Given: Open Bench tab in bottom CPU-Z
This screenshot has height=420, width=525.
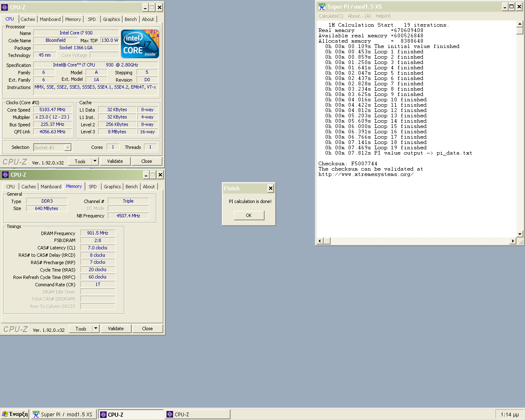Looking at the screenshot, I should (x=132, y=187).
